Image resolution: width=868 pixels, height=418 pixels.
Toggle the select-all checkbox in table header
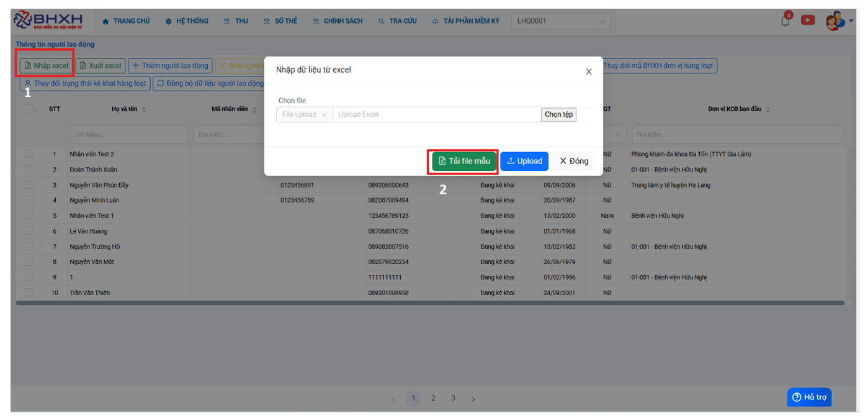(x=29, y=109)
